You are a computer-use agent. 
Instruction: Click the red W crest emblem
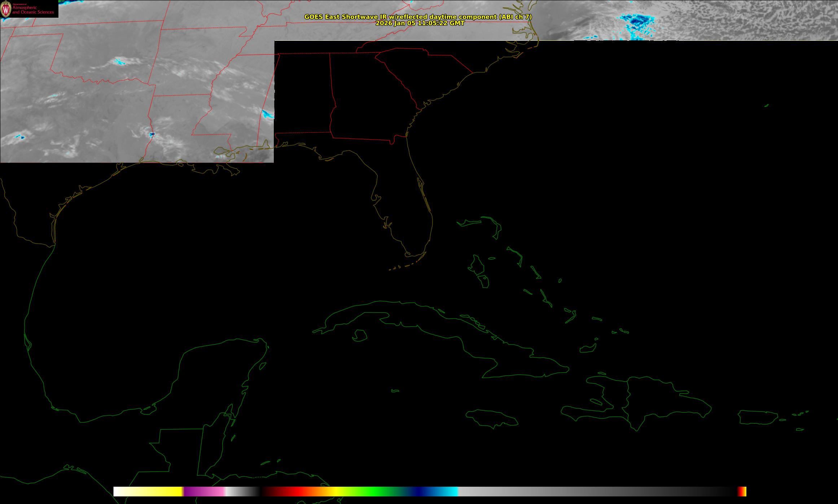6,9
